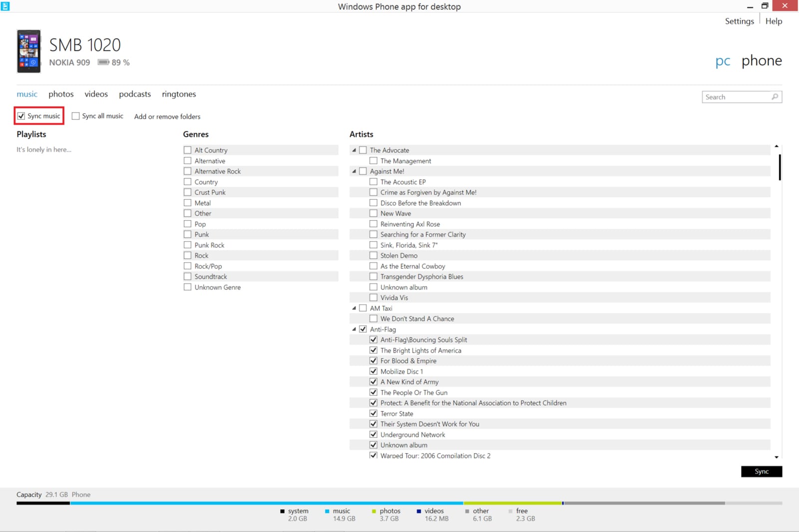799x532 pixels.
Task: Collapse the Against Me! artist node
Action: [x=354, y=171]
